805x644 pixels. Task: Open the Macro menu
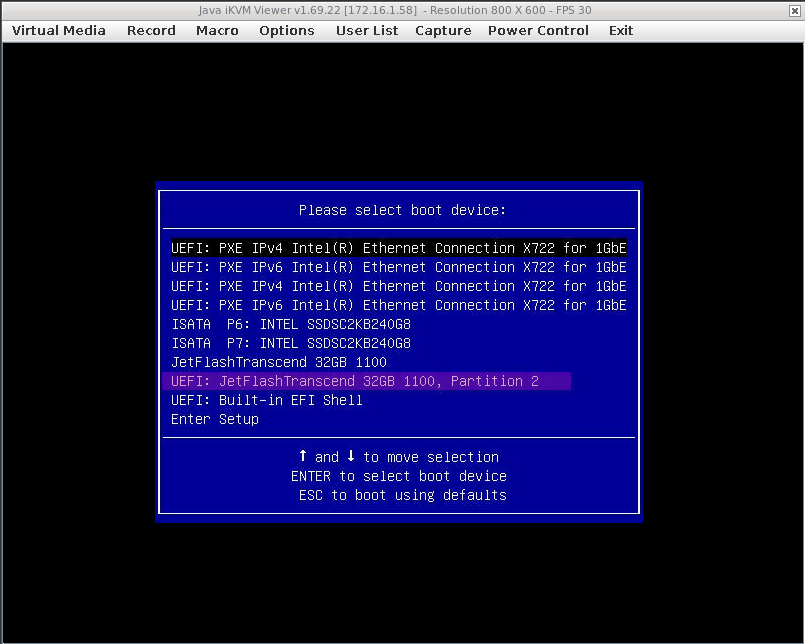(217, 30)
